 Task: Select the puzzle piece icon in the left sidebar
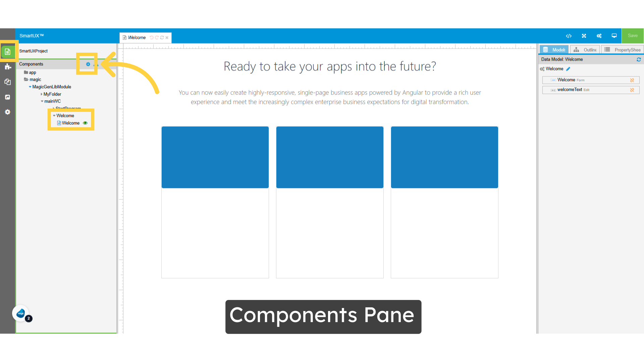click(x=7, y=67)
